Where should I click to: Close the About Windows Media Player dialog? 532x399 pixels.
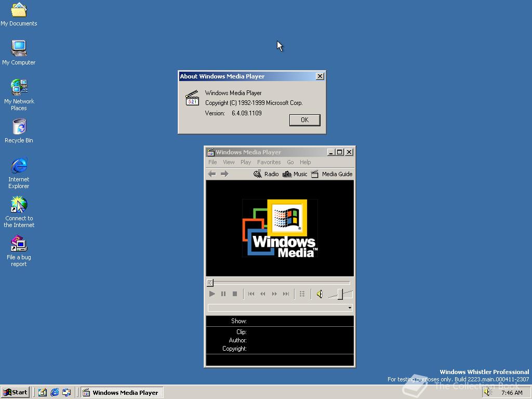point(320,76)
